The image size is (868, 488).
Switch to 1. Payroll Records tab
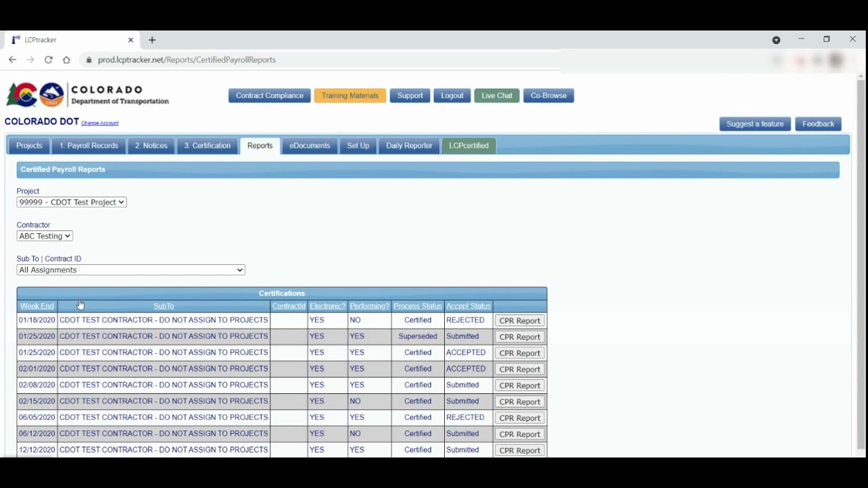(x=89, y=146)
